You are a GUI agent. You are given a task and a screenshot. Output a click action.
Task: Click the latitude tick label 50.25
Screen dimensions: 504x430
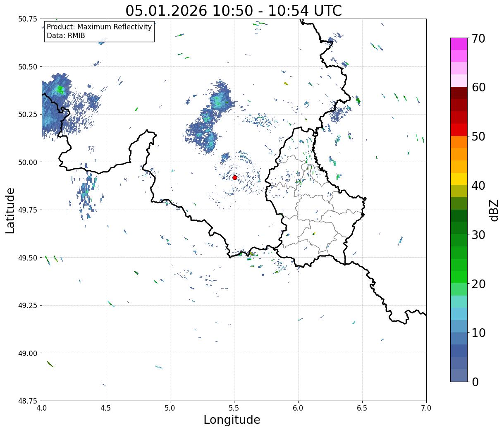(28, 115)
